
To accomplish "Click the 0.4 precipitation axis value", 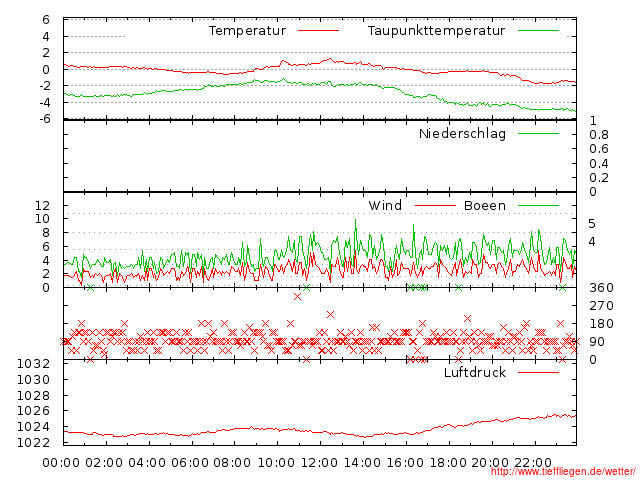I will pyautogui.click(x=599, y=164).
